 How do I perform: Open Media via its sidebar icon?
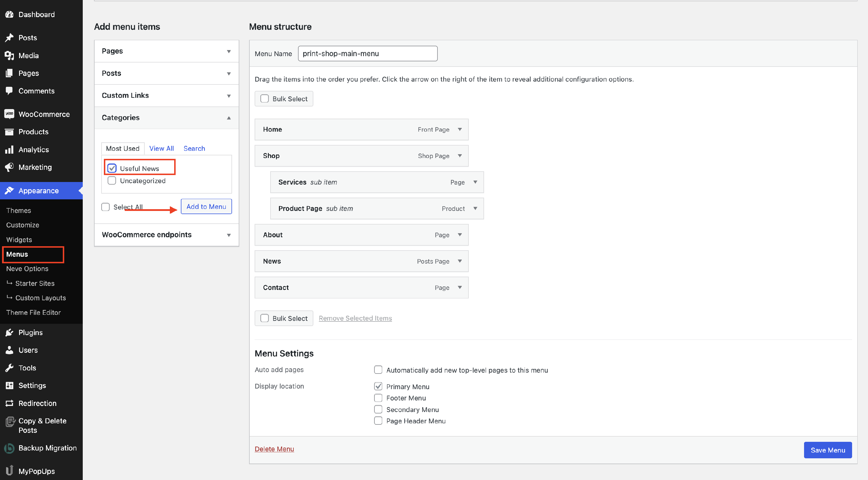9,56
